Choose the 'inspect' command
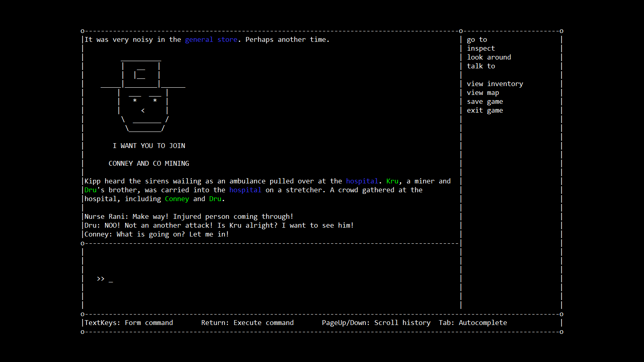644x362 pixels. click(x=481, y=48)
